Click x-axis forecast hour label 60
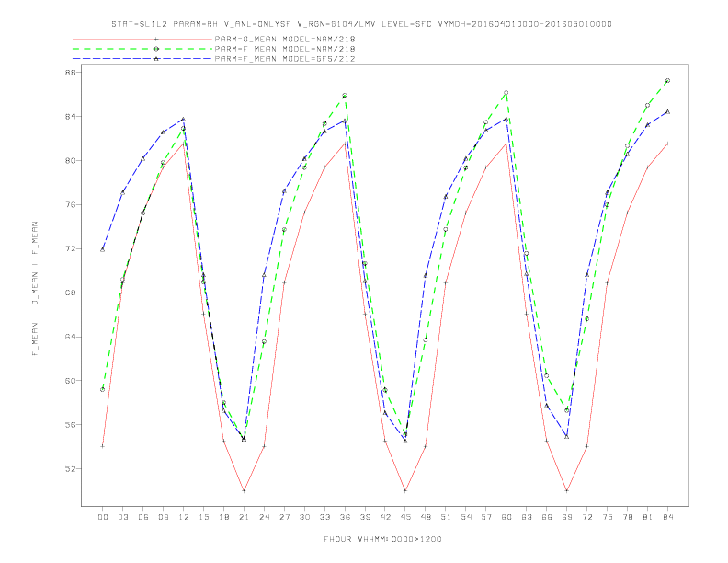This screenshot has width=728, height=563. click(506, 517)
